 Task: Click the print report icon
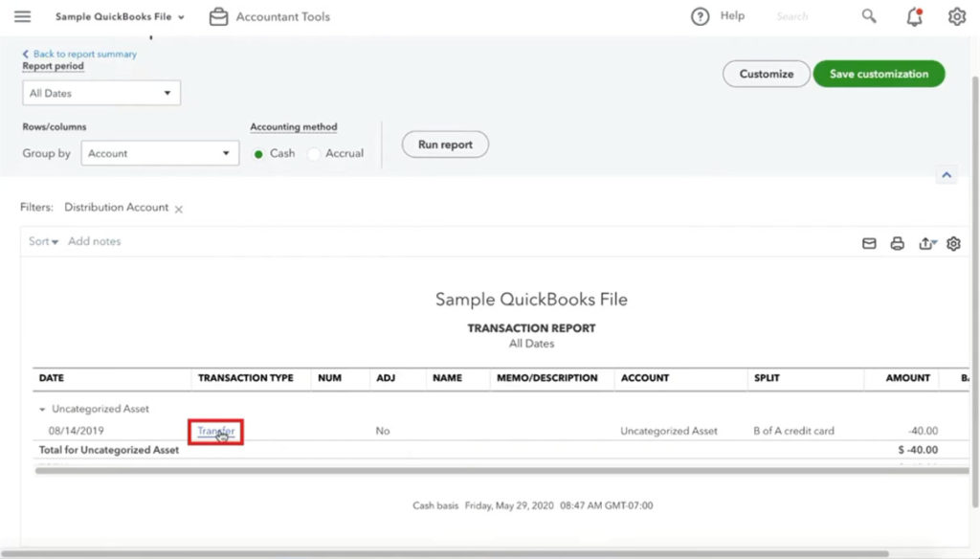(x=898, y=243)
